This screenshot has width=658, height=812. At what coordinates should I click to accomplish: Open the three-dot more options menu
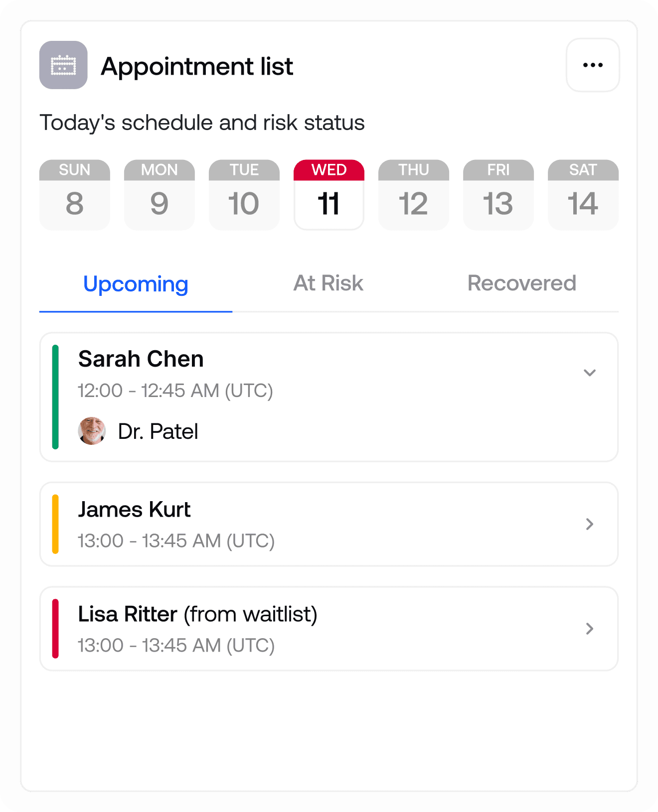[593, 65]
